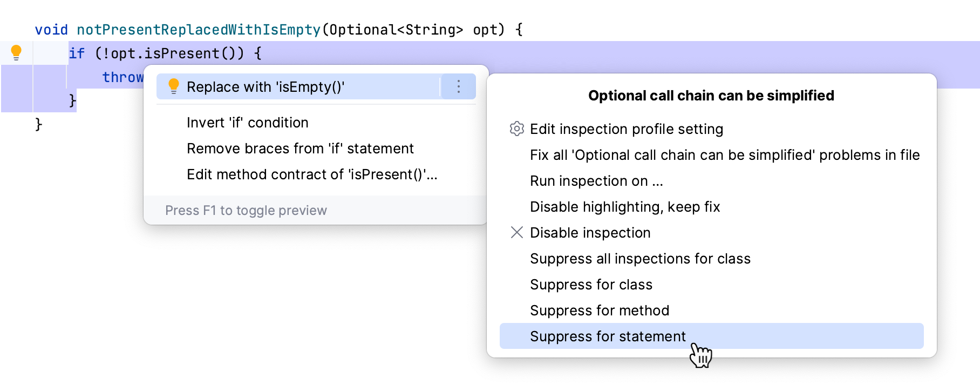Image resolution: width=980 pixels, height=391 pixels.
Task: Click the lightbulb beside 'Replace with isEmpty()'
Action: [173, 86]
